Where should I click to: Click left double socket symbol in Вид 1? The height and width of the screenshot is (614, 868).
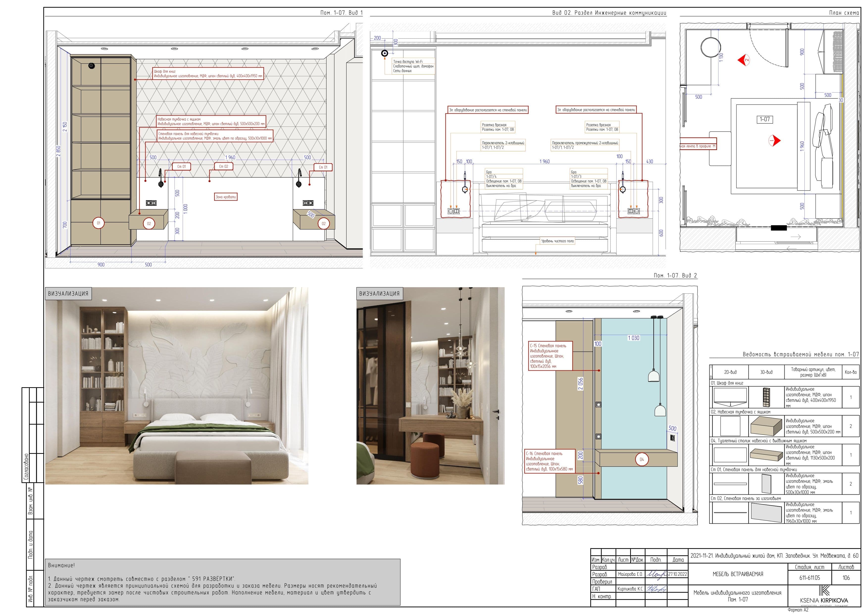pos(151,203)
